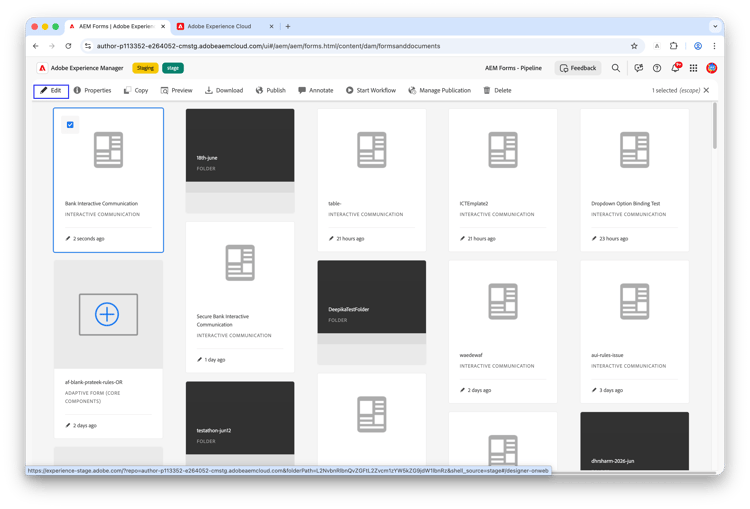750x509 pixels.
Task: Switch to Adobe Experience Cloud tab
Action: [219, 26]
